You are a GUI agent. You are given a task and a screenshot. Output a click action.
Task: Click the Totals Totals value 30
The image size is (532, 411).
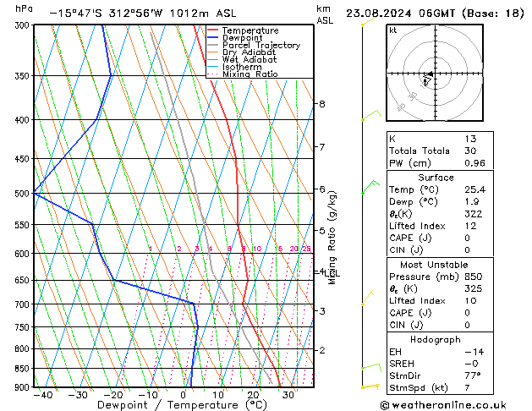pyautogui.click(x=470, y=151)
